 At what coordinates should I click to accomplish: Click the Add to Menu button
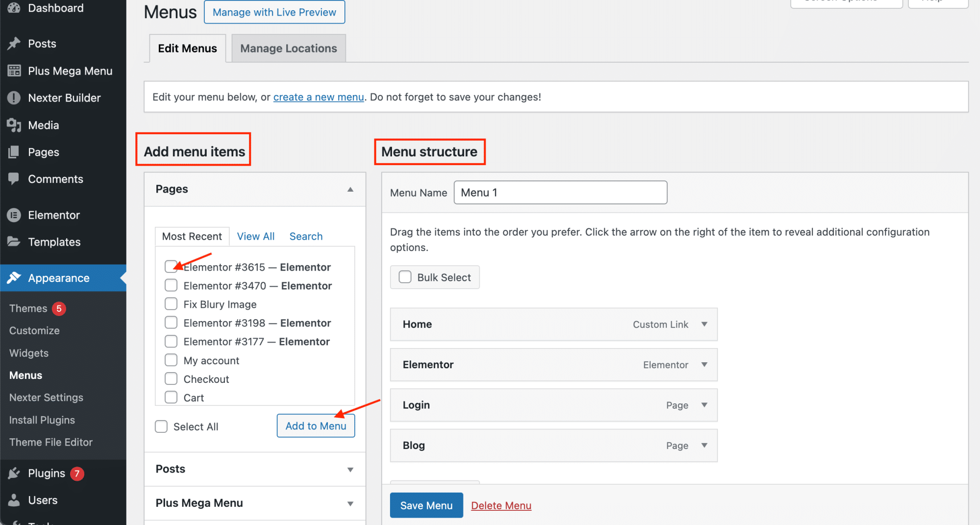click(x=316, y=426)
